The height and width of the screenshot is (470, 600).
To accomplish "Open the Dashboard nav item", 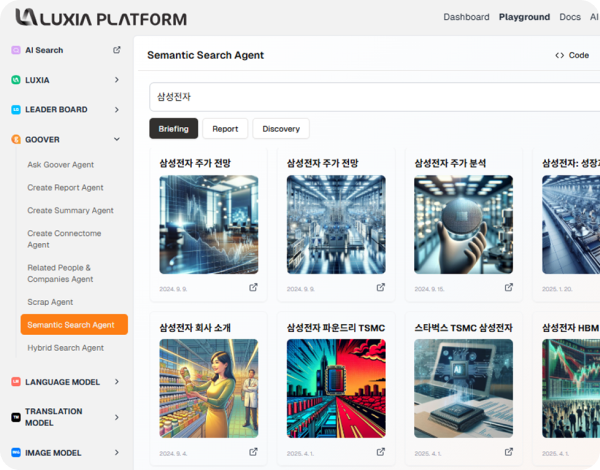I will tap(466, 17).
